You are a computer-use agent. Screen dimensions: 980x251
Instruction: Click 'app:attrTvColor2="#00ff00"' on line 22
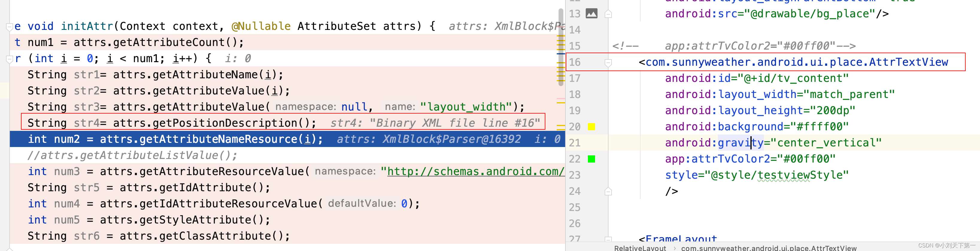pos(750,159)
